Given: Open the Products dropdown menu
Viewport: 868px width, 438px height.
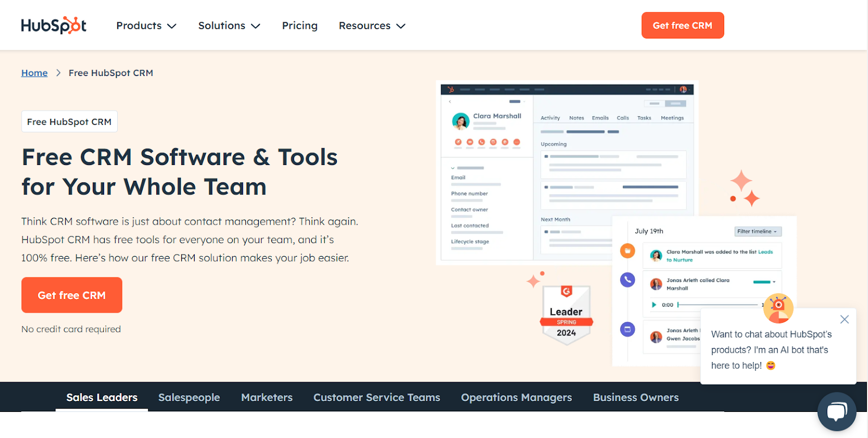Looking at the screenshot, I should [x=146, y=26].
